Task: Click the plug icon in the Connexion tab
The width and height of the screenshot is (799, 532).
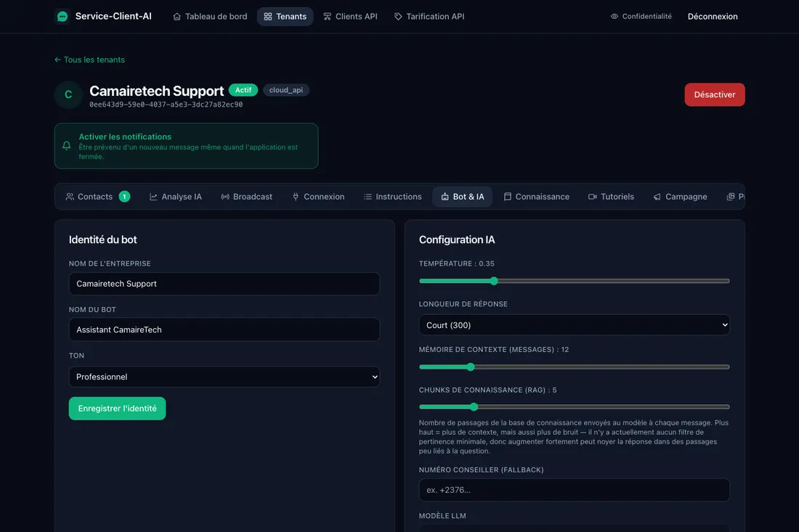Action: point(296,197)
